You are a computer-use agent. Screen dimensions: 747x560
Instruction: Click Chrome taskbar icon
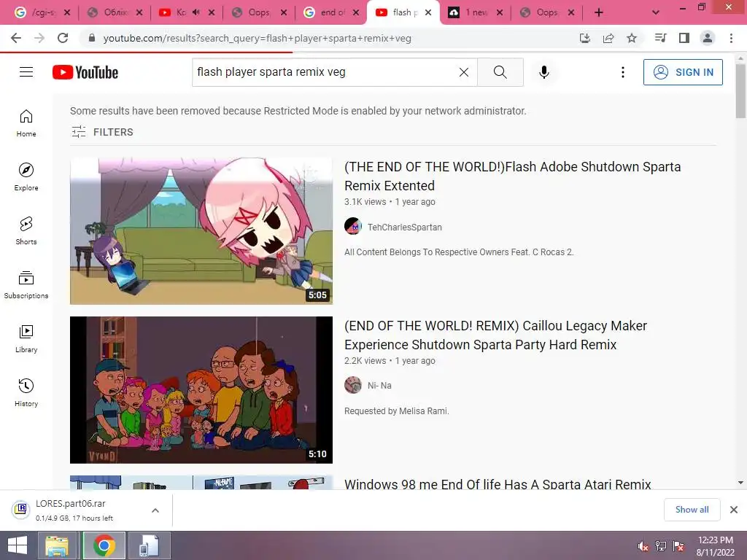click(x=104, y=545)
